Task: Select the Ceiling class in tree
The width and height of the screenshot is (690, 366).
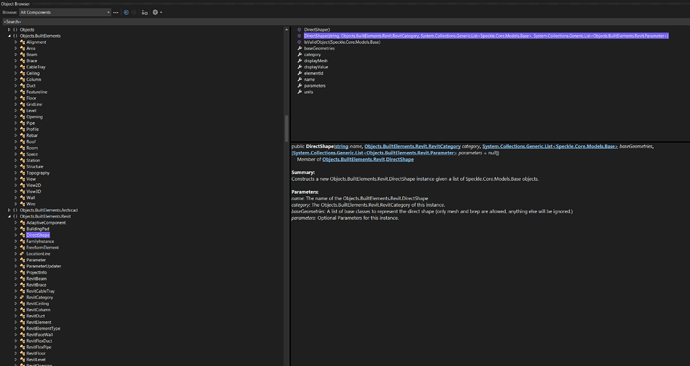Action: point(33,73)
